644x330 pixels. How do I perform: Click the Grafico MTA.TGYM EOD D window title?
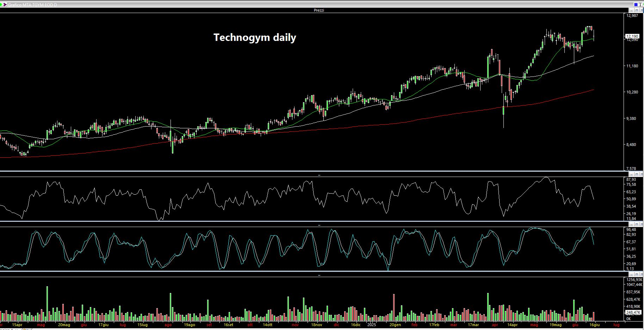coord(32,5)
